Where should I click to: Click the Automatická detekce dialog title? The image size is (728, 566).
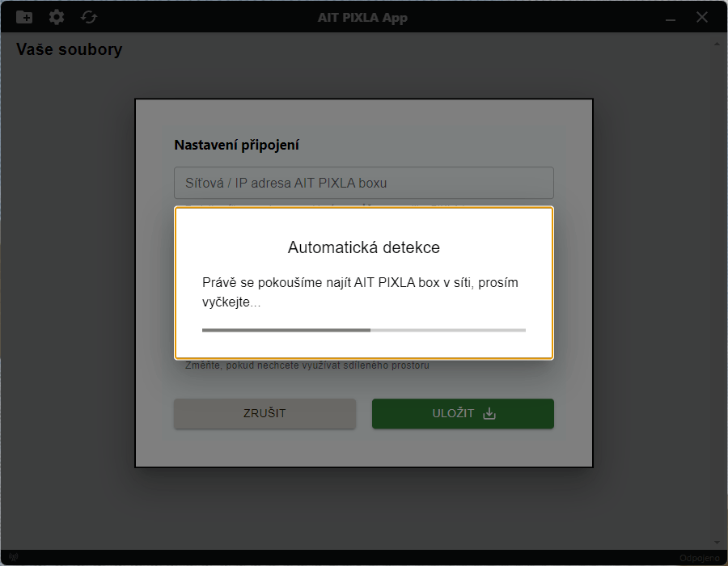tap(363, 247)
